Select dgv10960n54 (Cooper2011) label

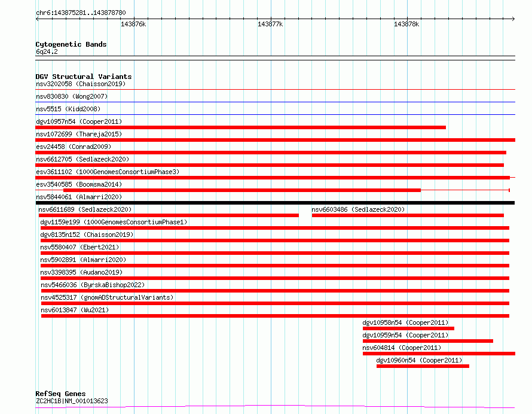coord(420,360)
